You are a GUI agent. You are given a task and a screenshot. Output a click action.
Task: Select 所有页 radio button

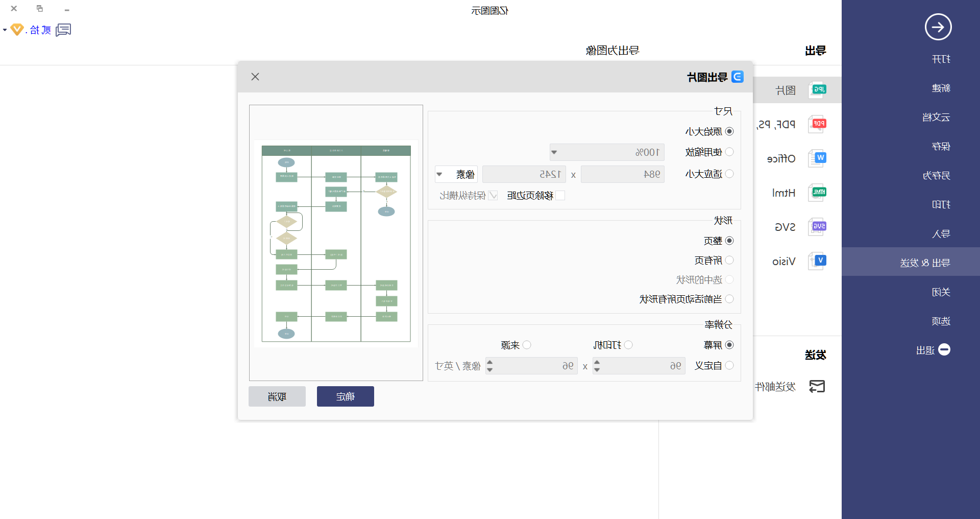pyautogui.click(x=729, y=260)
